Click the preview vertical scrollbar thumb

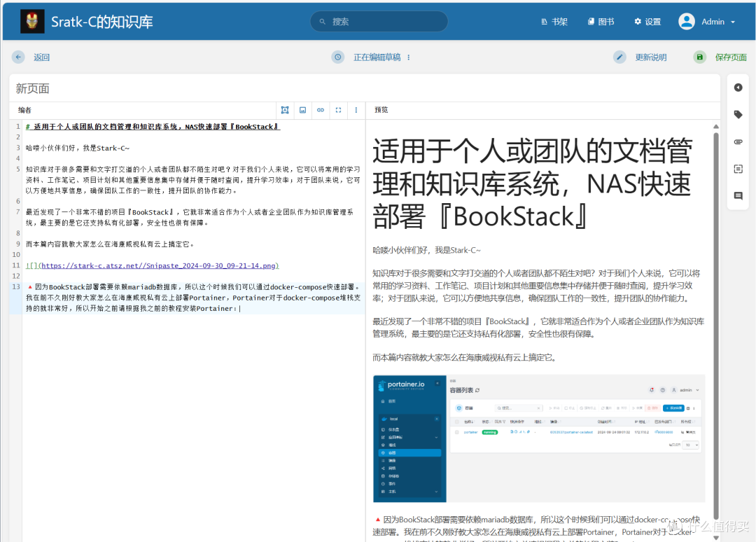coord(716,326)
